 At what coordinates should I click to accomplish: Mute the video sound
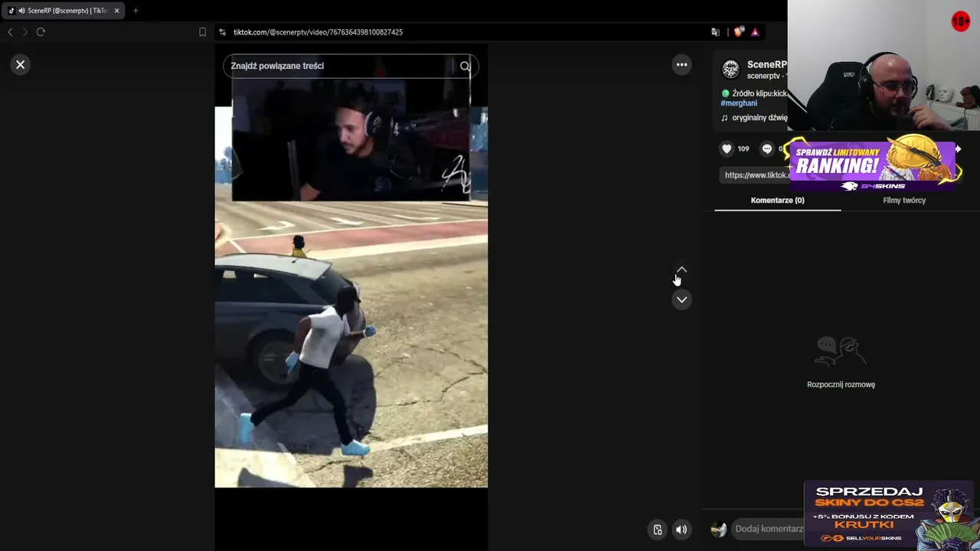point(681,530)
